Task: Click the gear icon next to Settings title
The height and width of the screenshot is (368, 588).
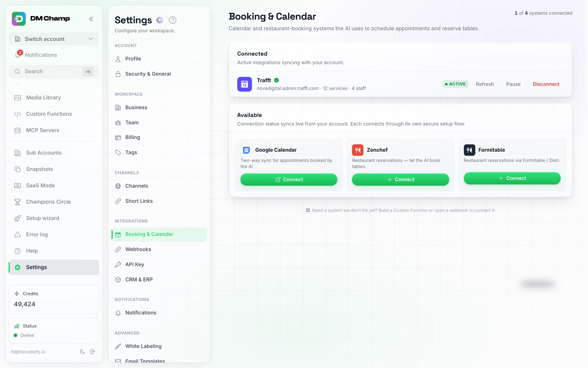Action: 159,20
